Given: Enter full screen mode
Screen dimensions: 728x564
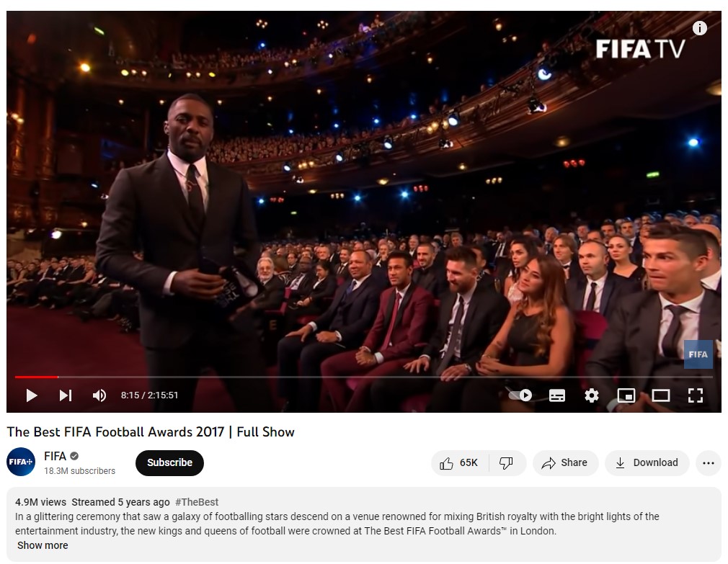Looking at the screenshot, I should [695, 395].
